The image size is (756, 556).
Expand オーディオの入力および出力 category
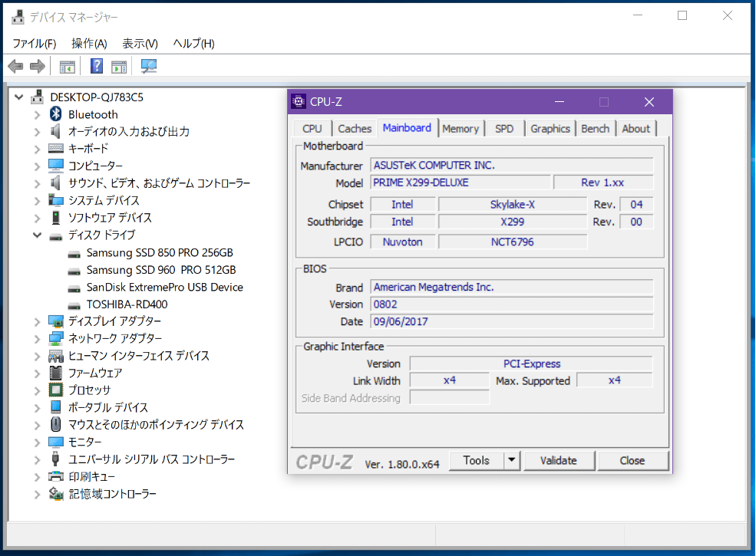click(37, 132)
